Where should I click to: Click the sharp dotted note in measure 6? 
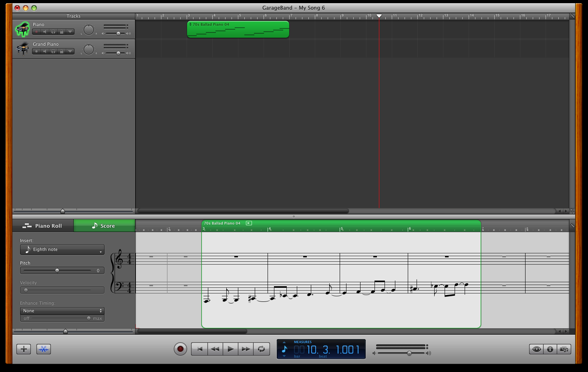[414, 286]
